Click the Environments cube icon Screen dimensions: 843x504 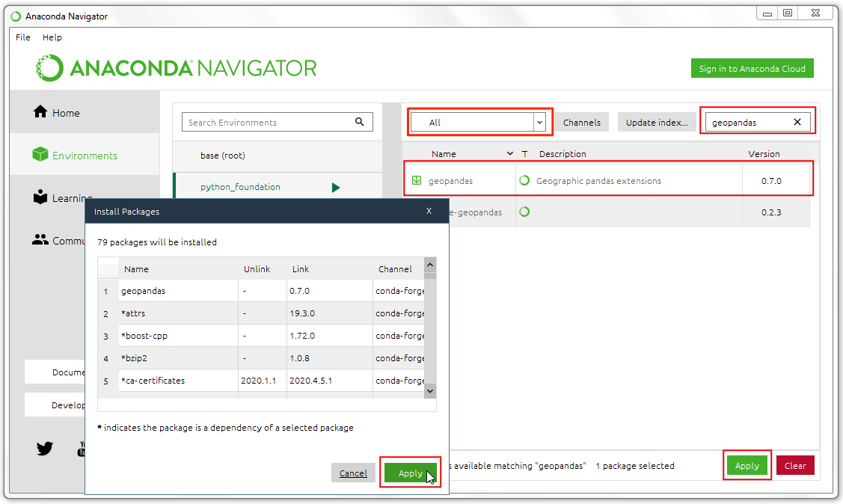(40, 154)
